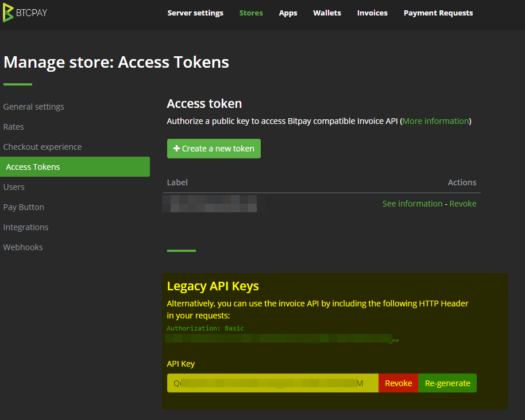The image size is (525, 420).
Task: Open the Rates settings
Action: pyautogui.click(x=13, y=127)
